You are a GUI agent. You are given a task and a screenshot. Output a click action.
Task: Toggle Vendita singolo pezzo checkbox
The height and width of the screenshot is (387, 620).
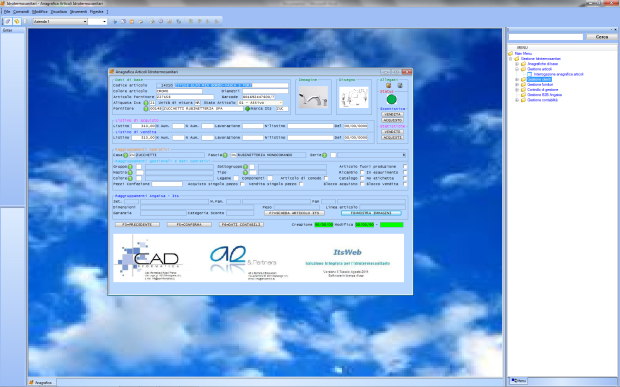tap(301, 184)
